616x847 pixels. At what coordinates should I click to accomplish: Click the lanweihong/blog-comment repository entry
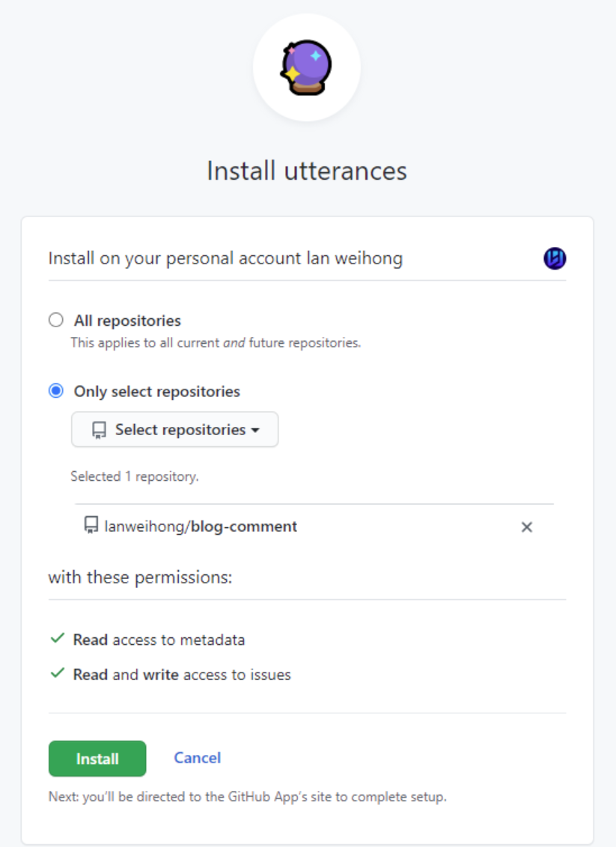tap(201, 526)
